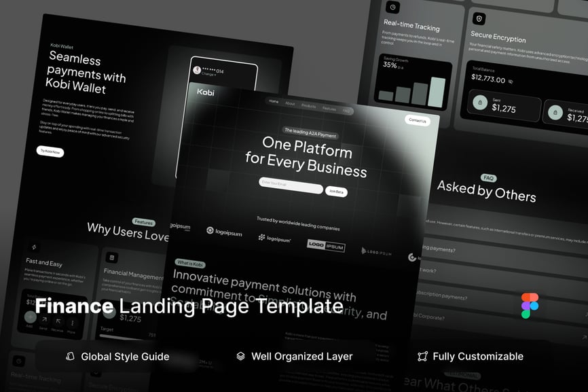Viewport: 588px width, 392px height.
Task: Click the Secure Encryption shield icon
Action: (479, 19)
